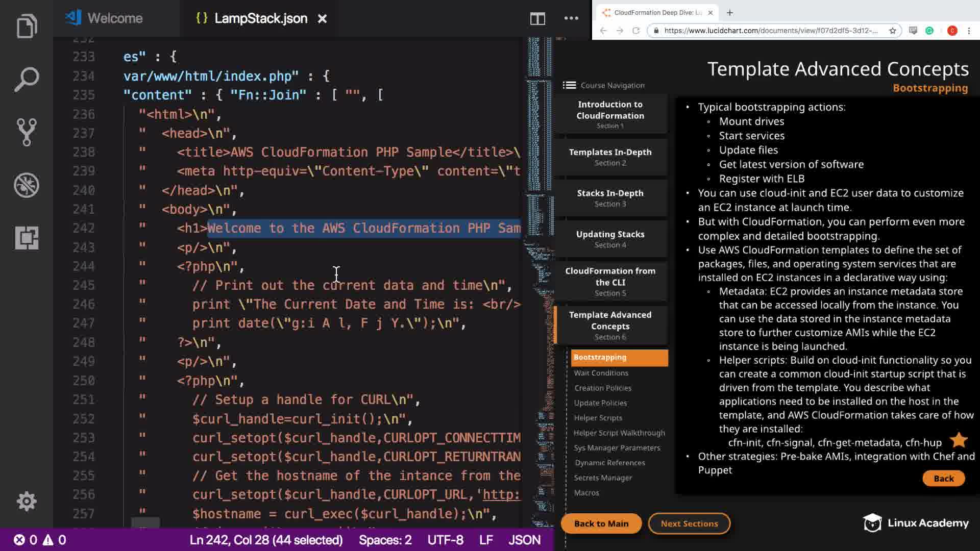Open the Search magnifier icon in activity bar
This screenshot has height=551, width=980.
27,79
